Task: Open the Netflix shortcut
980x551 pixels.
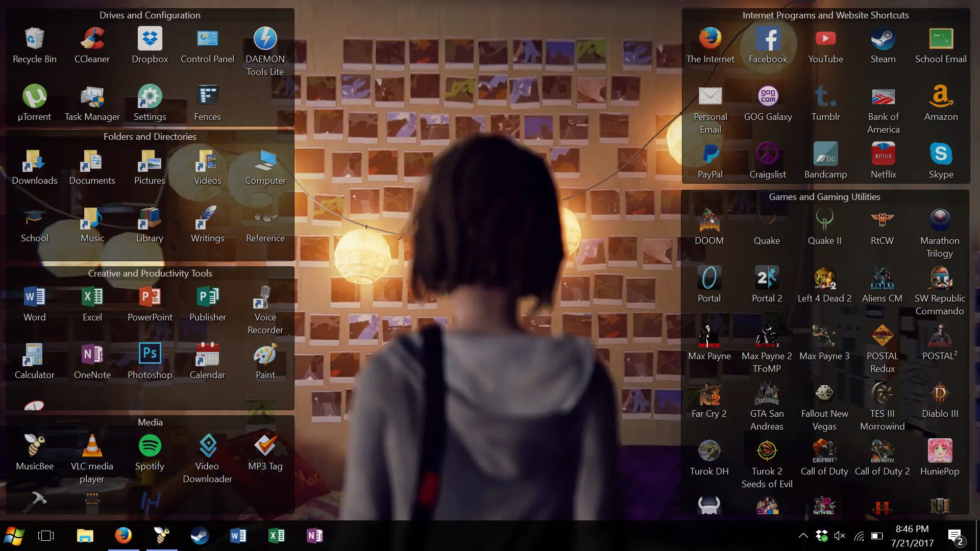Action: 883,161
